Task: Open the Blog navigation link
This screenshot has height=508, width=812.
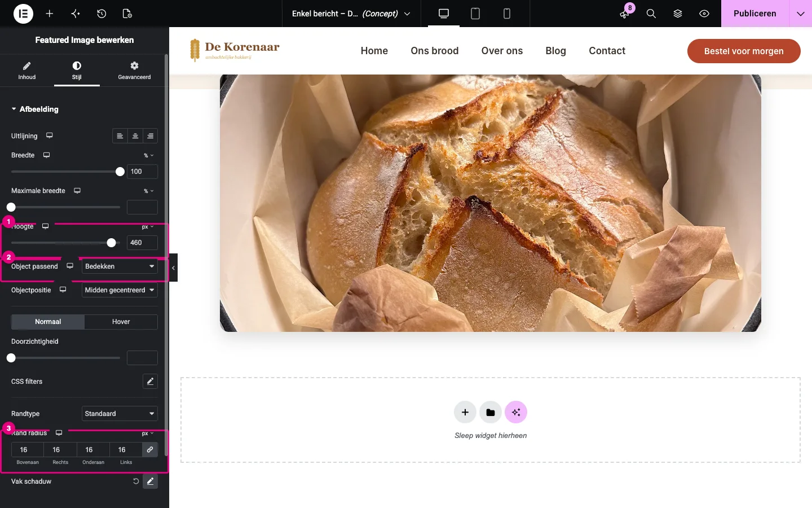Action: (x=555, y=51)
